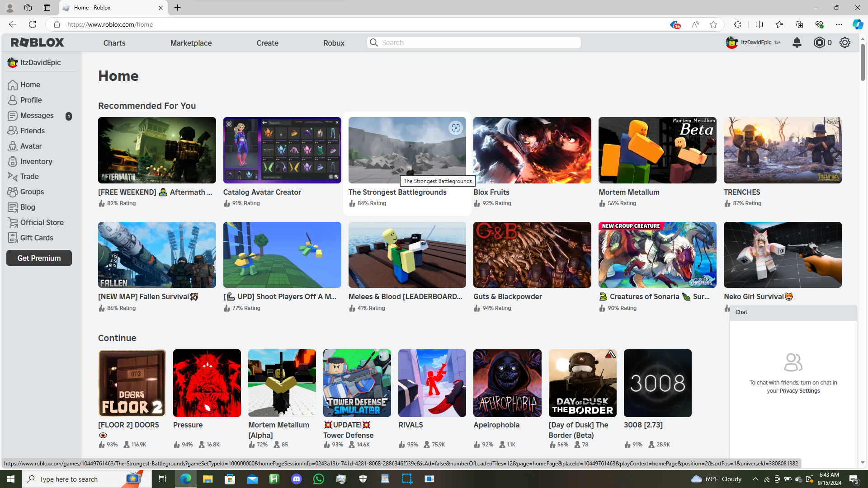Click the search magnifier icon

[374, 42]
